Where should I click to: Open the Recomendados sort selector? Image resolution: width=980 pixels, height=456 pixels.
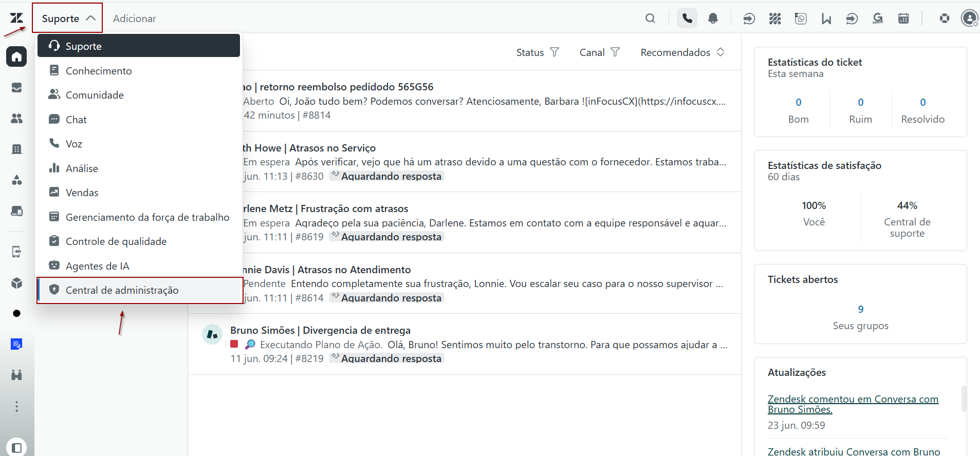pyautogui.click(x=682, y=52)
